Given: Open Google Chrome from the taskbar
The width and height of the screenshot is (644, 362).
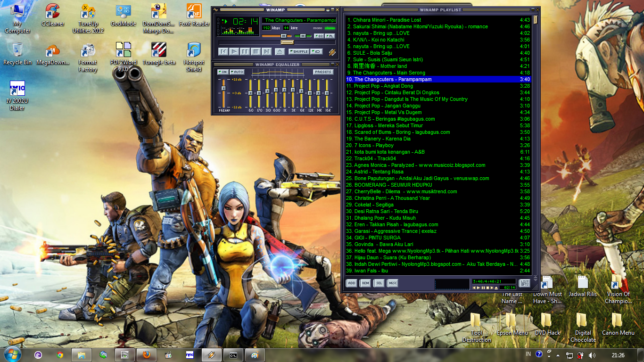Looking at the screenshot, I should 60,355.
